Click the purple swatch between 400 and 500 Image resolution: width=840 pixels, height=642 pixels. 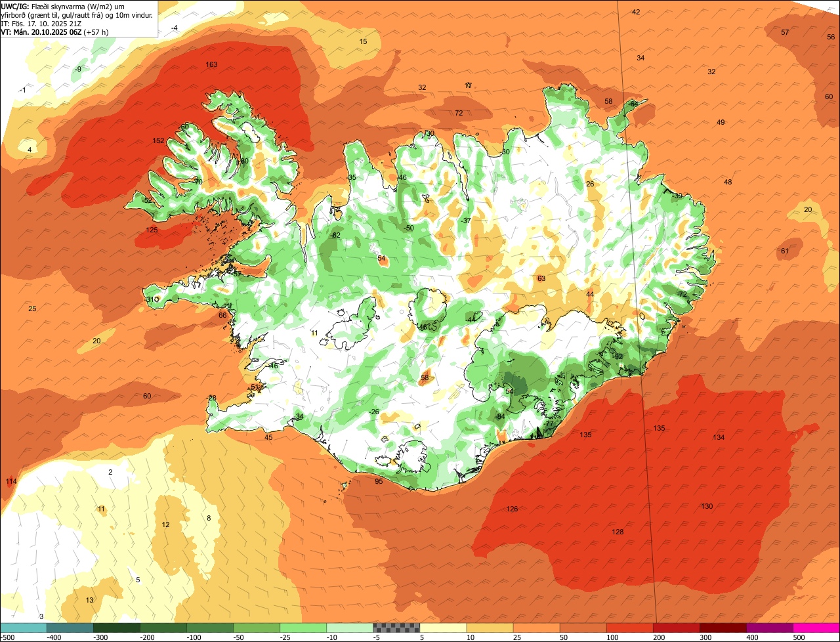click(x=770, y=628)
